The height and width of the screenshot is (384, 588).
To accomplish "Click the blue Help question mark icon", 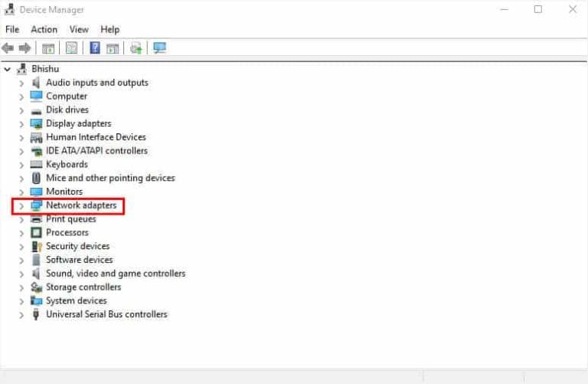I will pos(95,48).
